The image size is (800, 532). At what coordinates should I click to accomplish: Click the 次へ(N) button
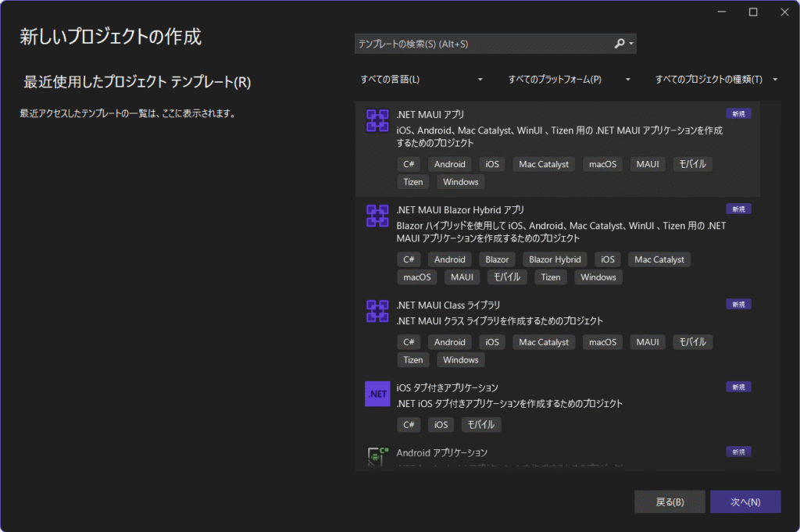coord(745,502)
